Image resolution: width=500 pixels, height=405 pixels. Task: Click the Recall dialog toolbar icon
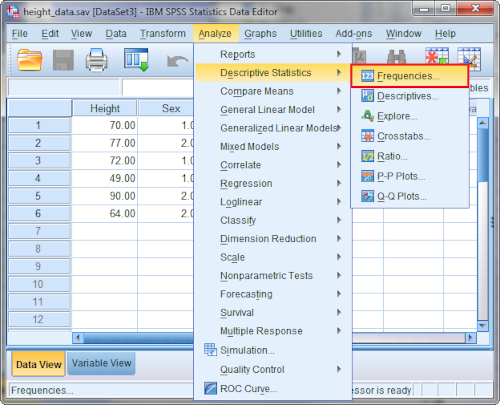tap(136, 60)
